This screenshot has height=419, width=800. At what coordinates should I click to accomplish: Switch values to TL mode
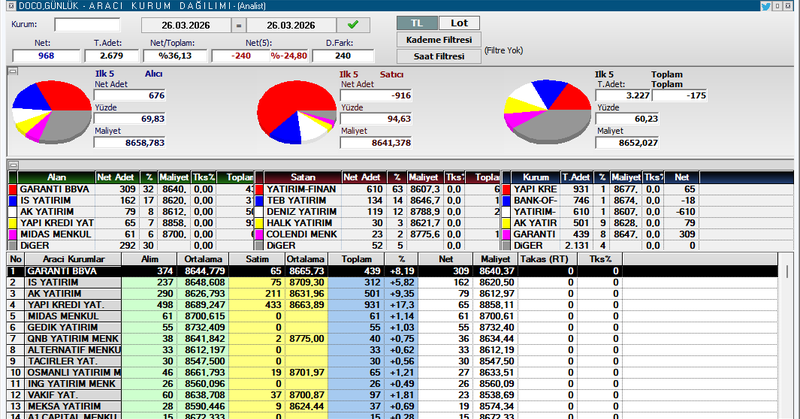pyautogui.click(x=417, y=23)
